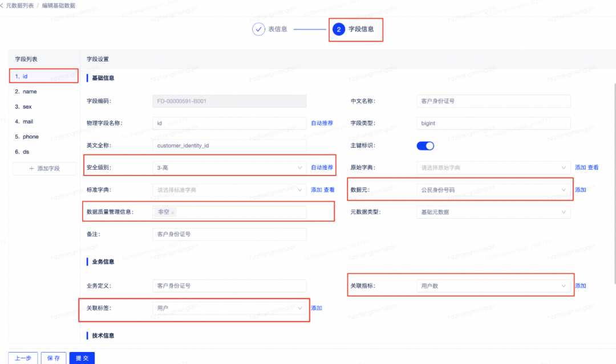Viewport: 616px width, 364px height.
Task: Click 添加 link beside 数据元
Action: tap(580, 190)
